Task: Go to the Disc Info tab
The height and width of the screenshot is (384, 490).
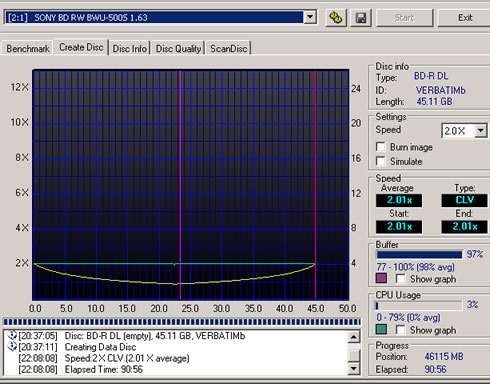Action: point(130,49)
